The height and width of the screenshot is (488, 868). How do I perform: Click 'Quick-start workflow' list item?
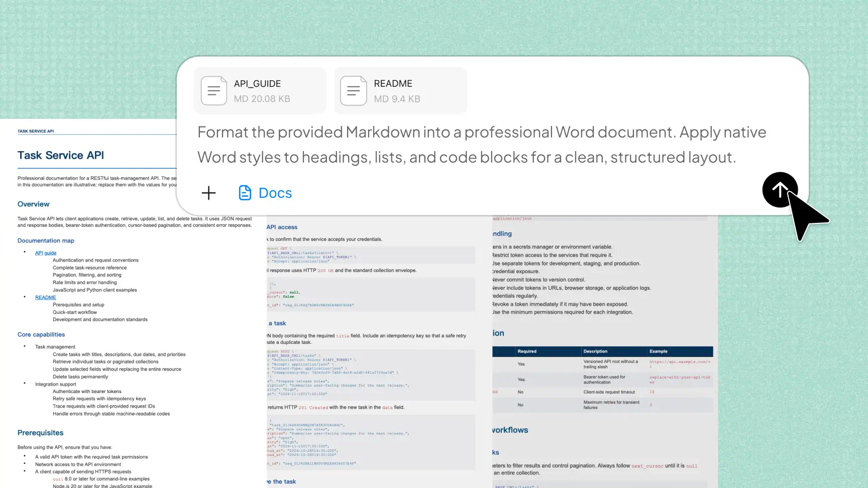(75, 312)
